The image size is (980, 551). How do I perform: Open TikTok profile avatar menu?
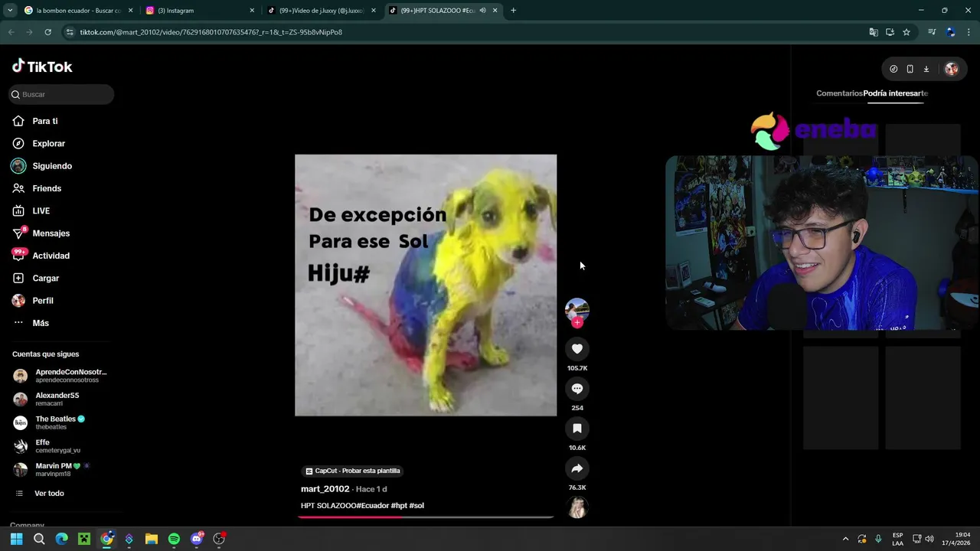click(952, 69)
